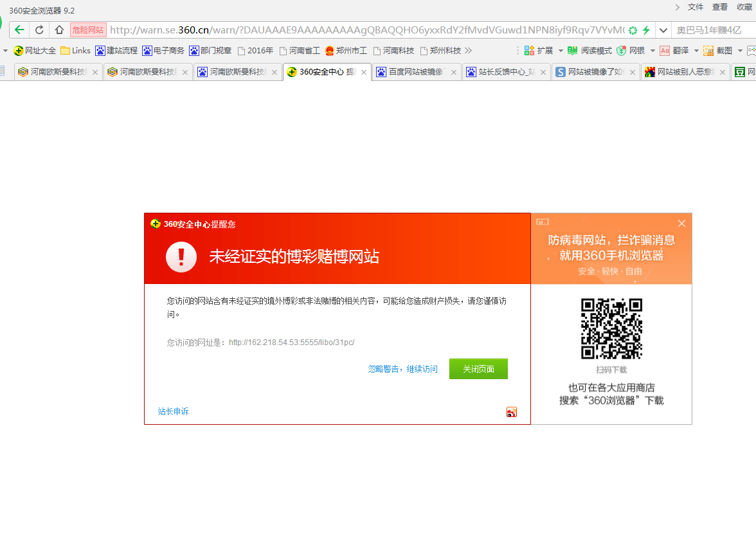
Task: Click the 危险网站 danger badge
Action: [x=87, y=30]
